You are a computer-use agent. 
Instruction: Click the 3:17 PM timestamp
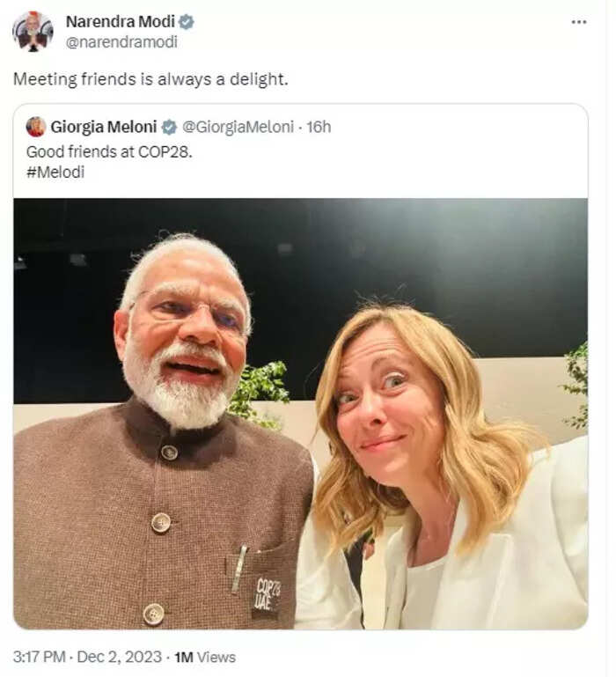tap(40, 657)
